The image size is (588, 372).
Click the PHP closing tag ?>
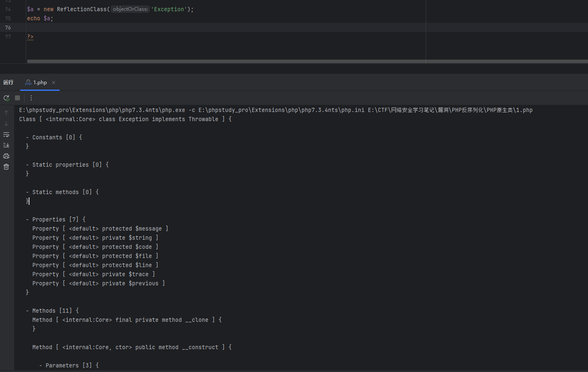[30, 36]
